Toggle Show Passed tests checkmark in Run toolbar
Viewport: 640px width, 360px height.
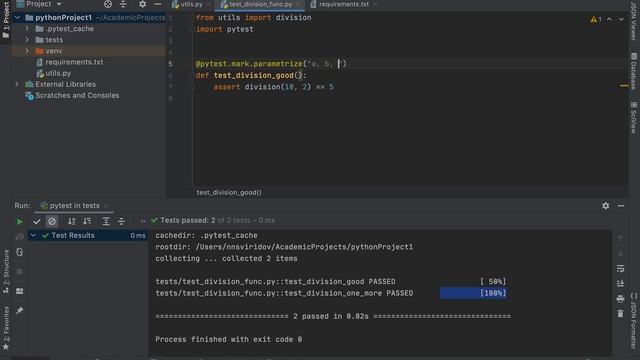pos(37,221)
